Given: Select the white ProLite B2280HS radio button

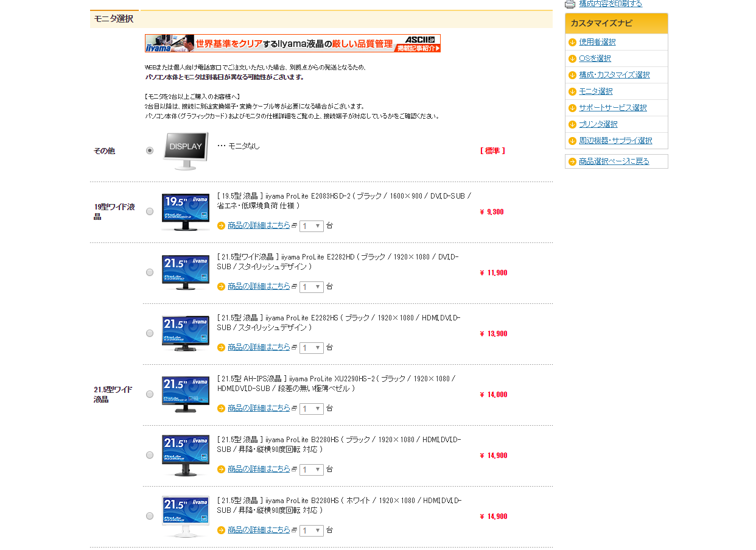Looking at the screenshot, I should click(x=150, y=516).
